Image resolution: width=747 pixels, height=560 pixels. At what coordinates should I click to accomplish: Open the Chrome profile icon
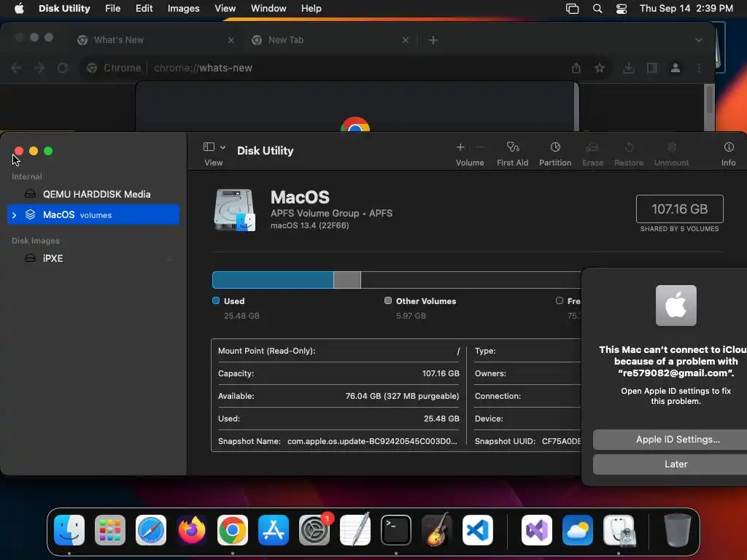[675, 68]
